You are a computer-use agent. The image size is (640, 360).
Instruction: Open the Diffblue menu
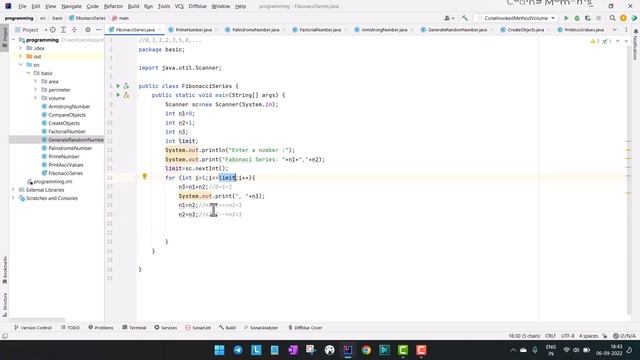198,6
